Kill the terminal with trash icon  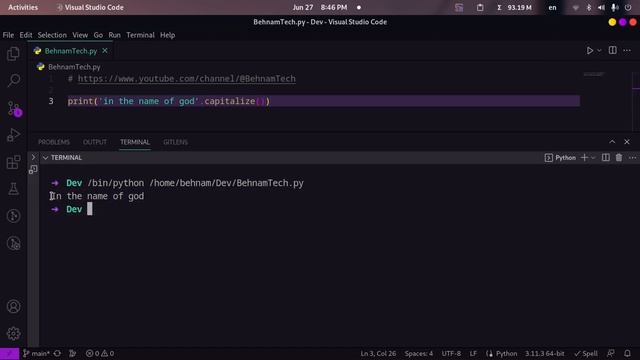pyautogui.click(x=619, y=158)
